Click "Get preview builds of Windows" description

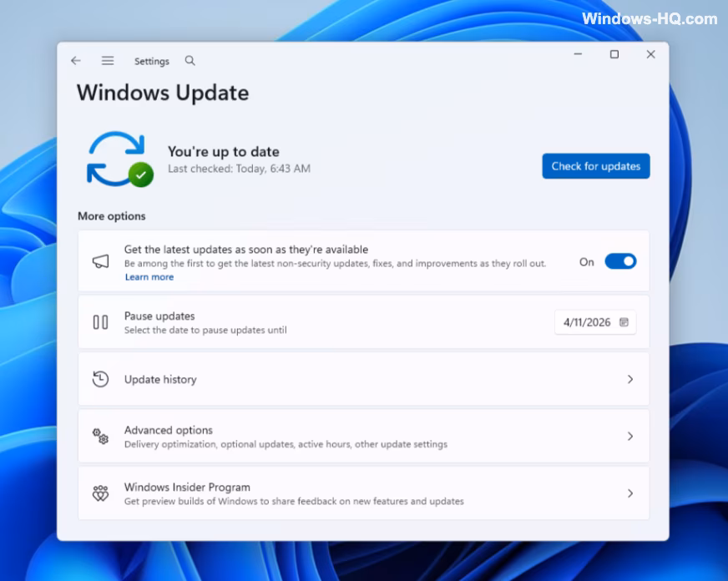[294, 502]
